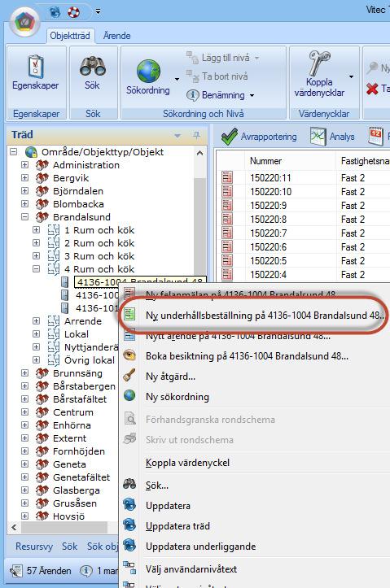The image size is (390, 588).
Task: Open the Resursvy bottom tab
Action: (33, 547)
